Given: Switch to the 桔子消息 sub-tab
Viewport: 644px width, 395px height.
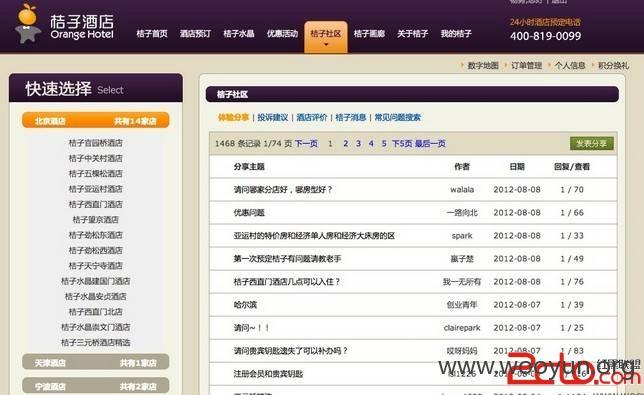Looking at the screenshot, I should 351,117.
